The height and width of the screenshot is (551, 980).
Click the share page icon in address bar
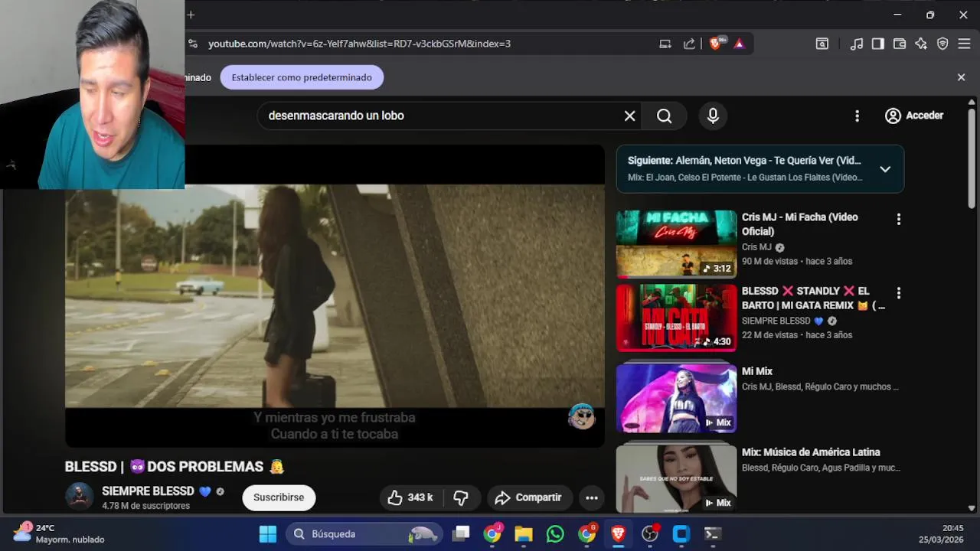tap(689, 44)
